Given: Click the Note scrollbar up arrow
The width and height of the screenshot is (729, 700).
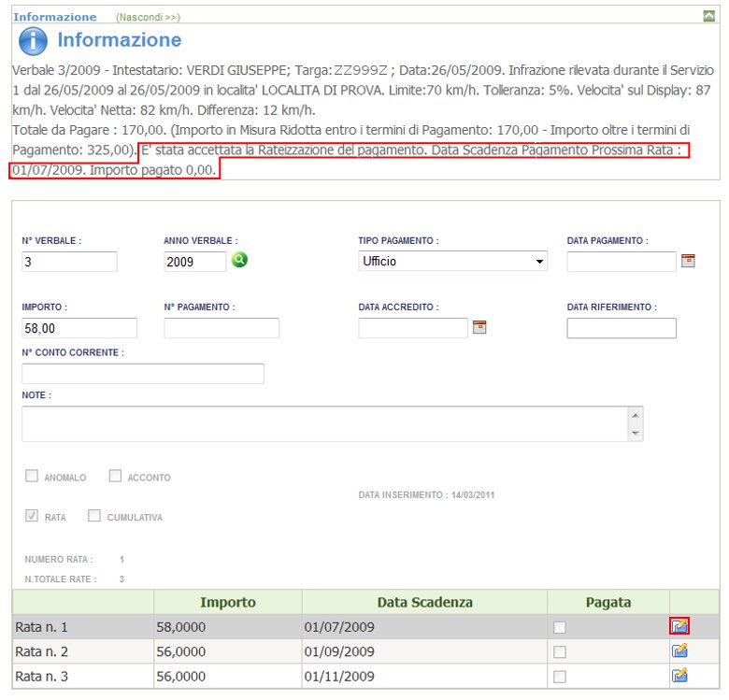Looking at the screenshot, I should tap(636, 415).
